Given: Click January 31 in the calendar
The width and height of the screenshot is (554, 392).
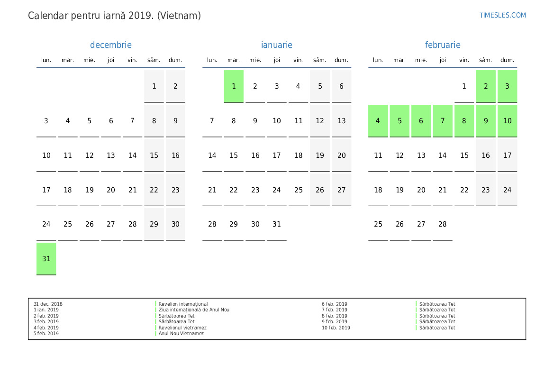Looking at the screenshot, I should click(277, 224).
